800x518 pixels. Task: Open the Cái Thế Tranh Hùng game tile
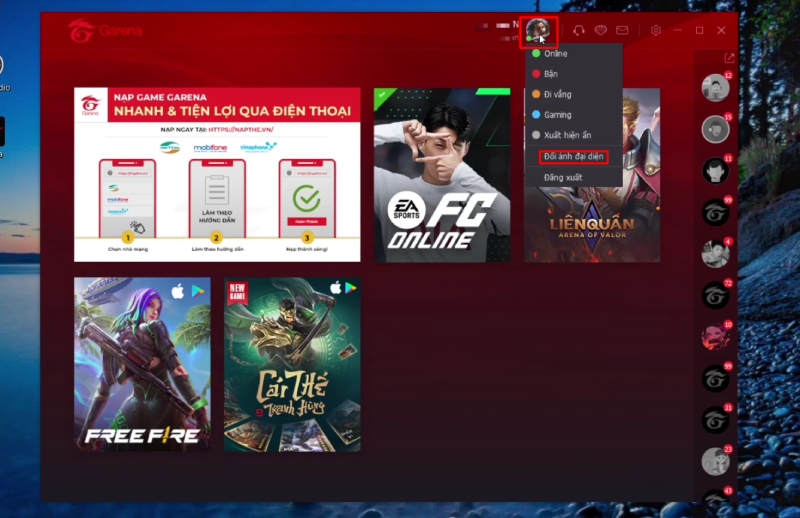tap(292, 364)
